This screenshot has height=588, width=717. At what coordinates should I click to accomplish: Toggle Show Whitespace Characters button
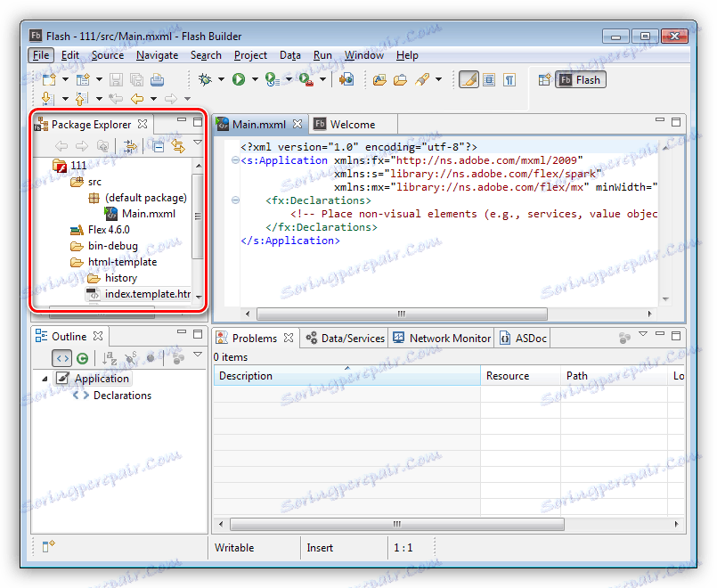point(509,80)
